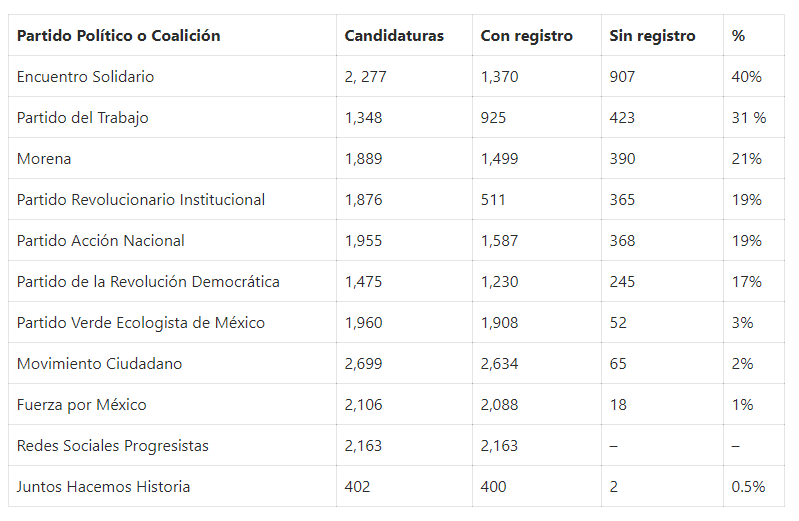Click the "Redes Sociales Progresistas" cell
The image size is (799, 521).
coord(112,446)
